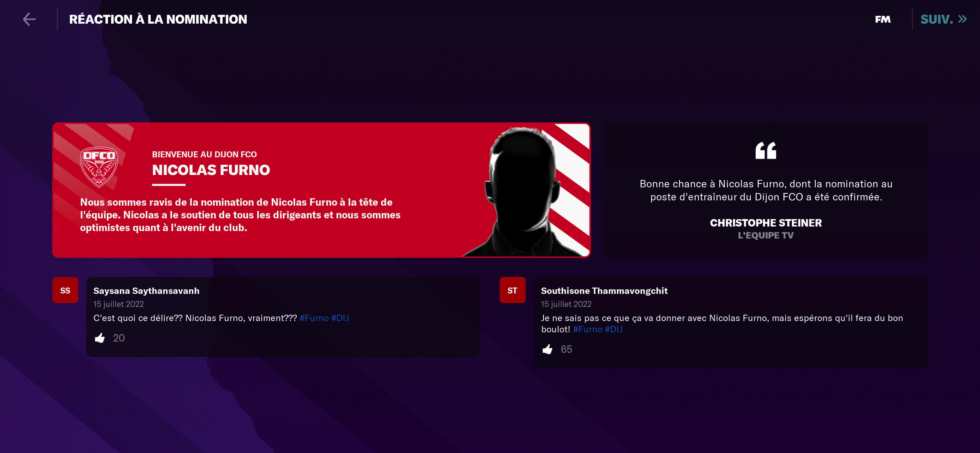Open #Furno hashtag in Saysana's post
Image resolution: width=980 pixels, height=453 pixels.
(314, 318)
